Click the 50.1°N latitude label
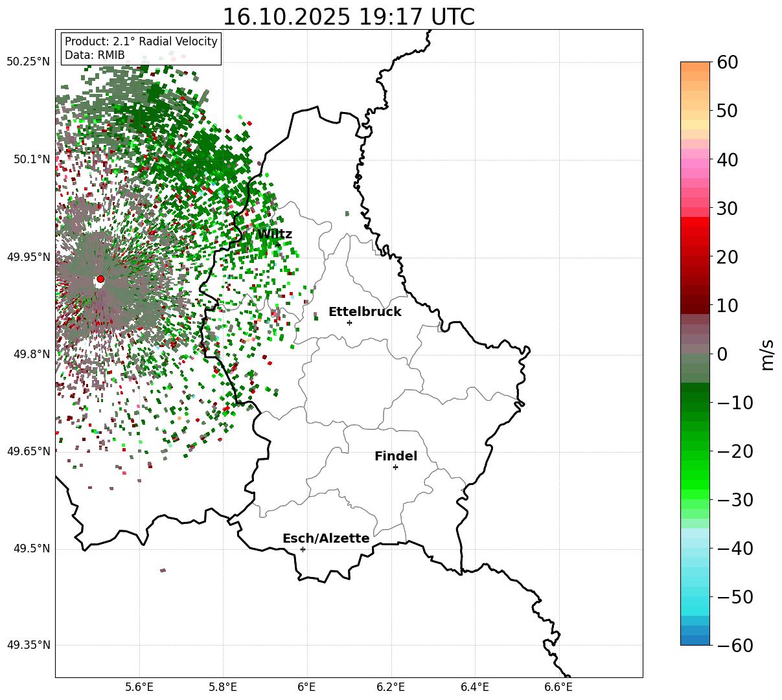This screenshot has height=700, width=782. pyautogui.click(x=31, y=159)
